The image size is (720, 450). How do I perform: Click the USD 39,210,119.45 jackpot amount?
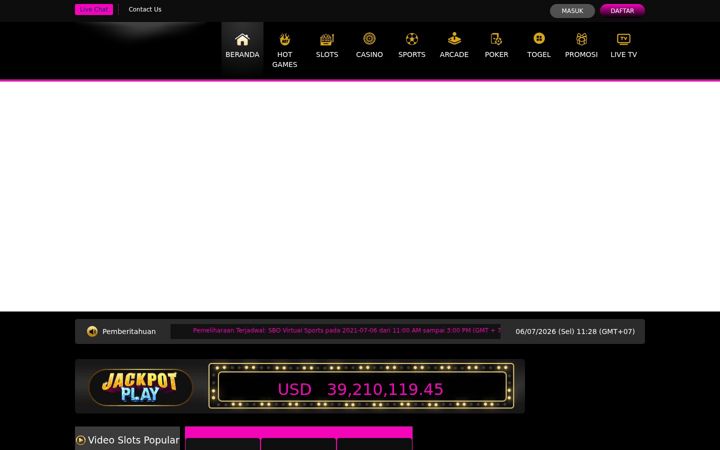click(360, 389)
